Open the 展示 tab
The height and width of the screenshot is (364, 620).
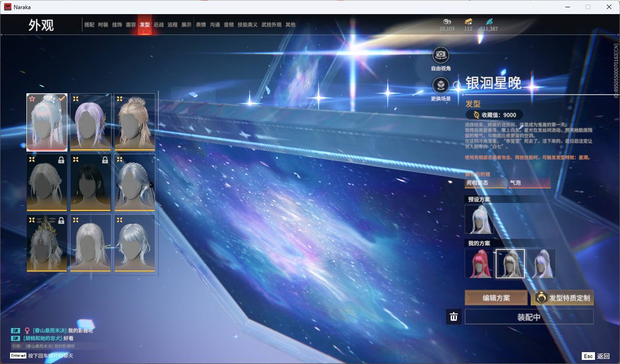click(x=186, y=25)
